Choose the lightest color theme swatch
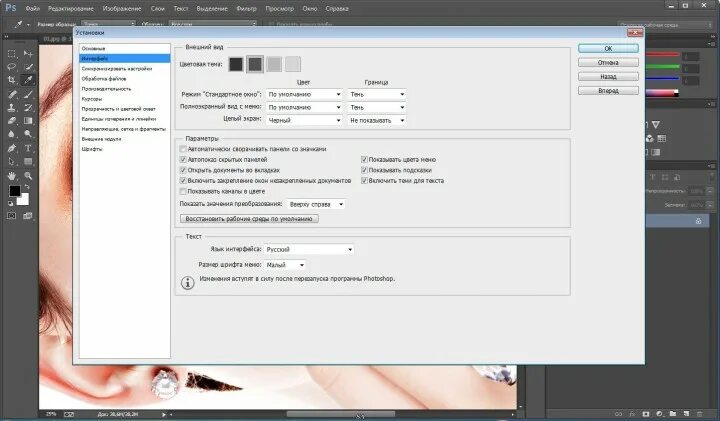720x421 pixels. (x=292, y=64)
